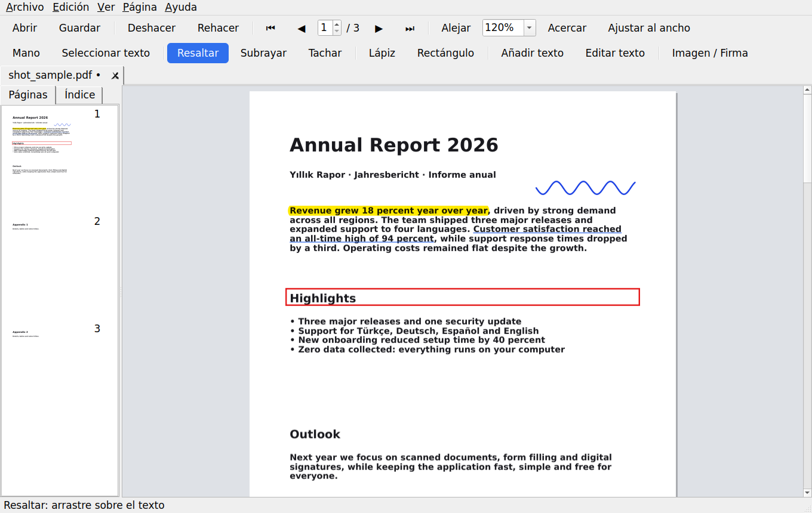Open the zoom level dropdown

[530, 28]
